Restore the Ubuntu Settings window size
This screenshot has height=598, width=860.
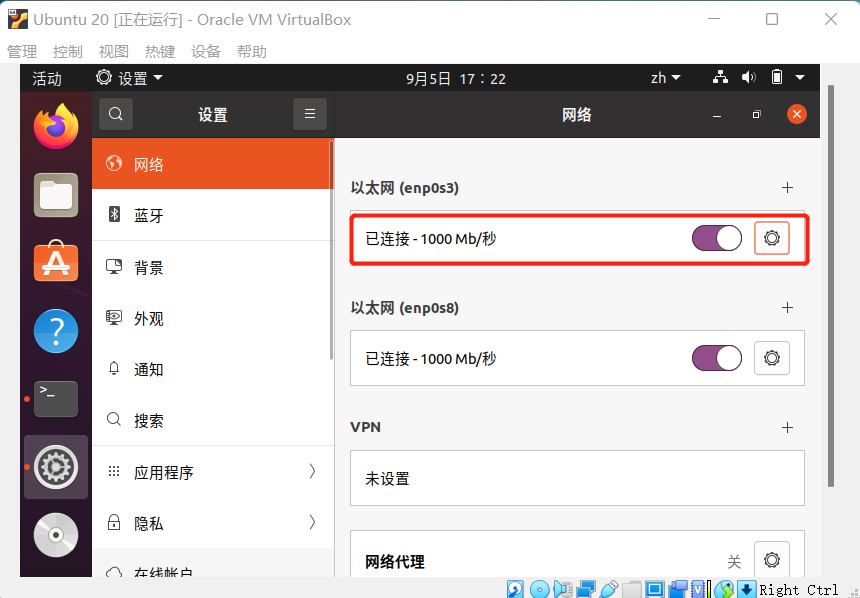tap(757, 114)
